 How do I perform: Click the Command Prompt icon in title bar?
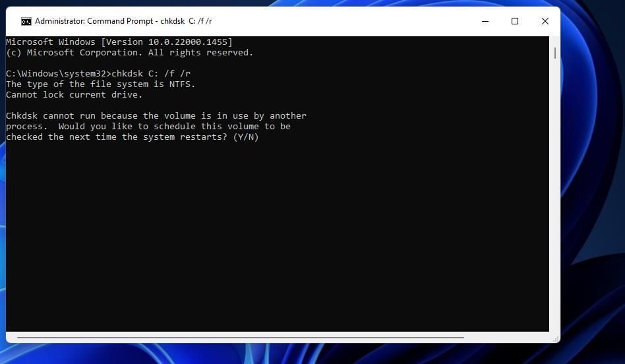tap(26, 22)
